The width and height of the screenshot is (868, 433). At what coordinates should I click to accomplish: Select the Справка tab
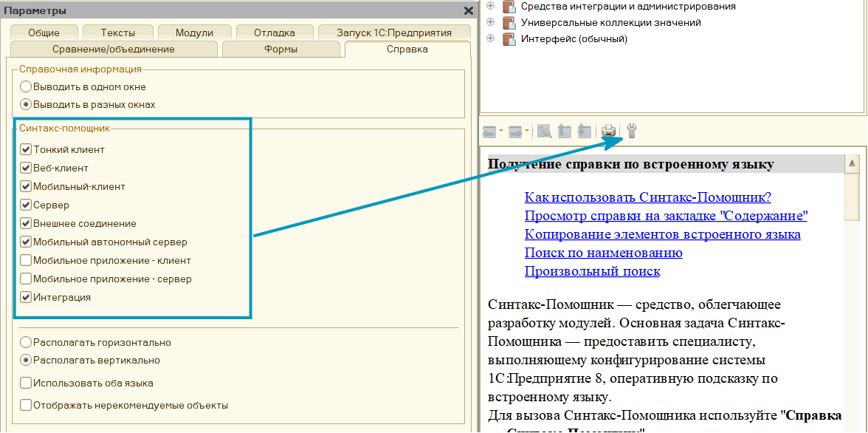pos(407,50)
